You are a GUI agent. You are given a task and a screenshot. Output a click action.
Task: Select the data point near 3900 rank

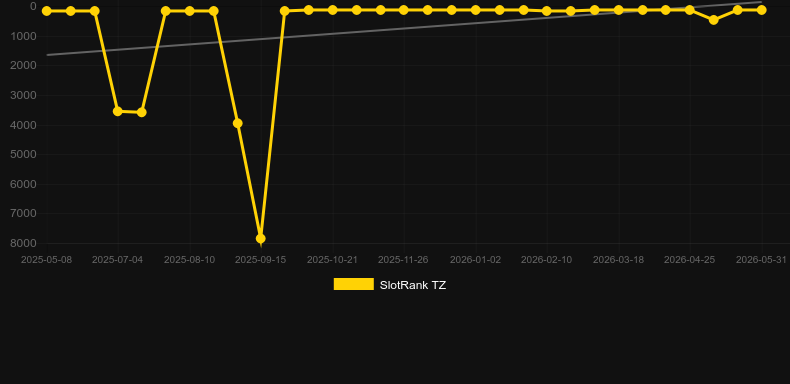click(x=237, y=123)
